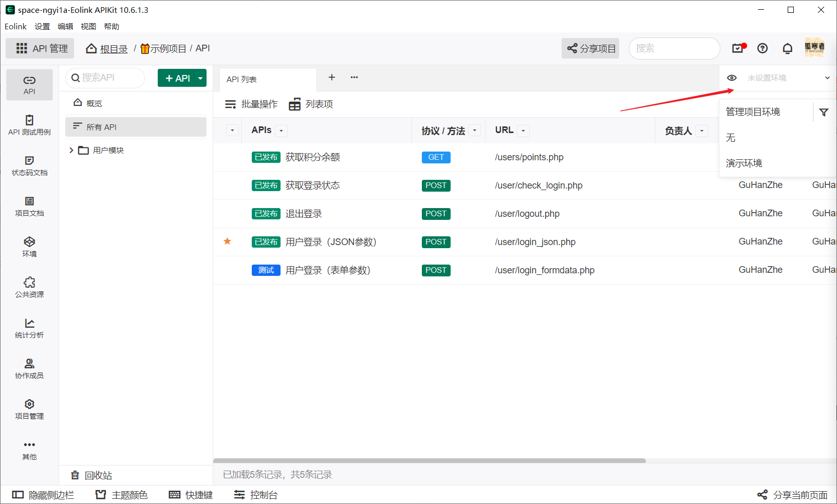Open the API section in the sidebar
The width and height of the screenshot is (837, 504).
coord(29,85)
